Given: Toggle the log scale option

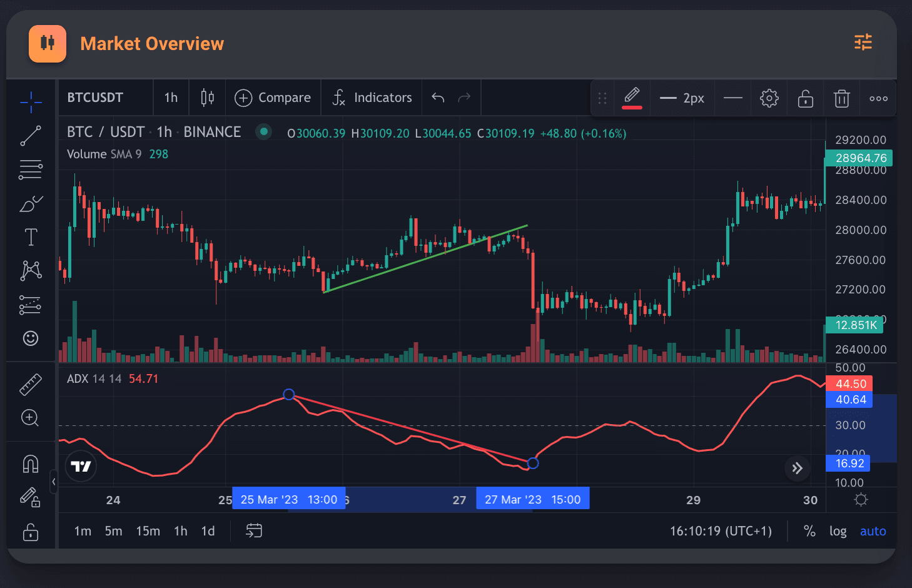Looking at the screenshot, I should coord(838,531).
